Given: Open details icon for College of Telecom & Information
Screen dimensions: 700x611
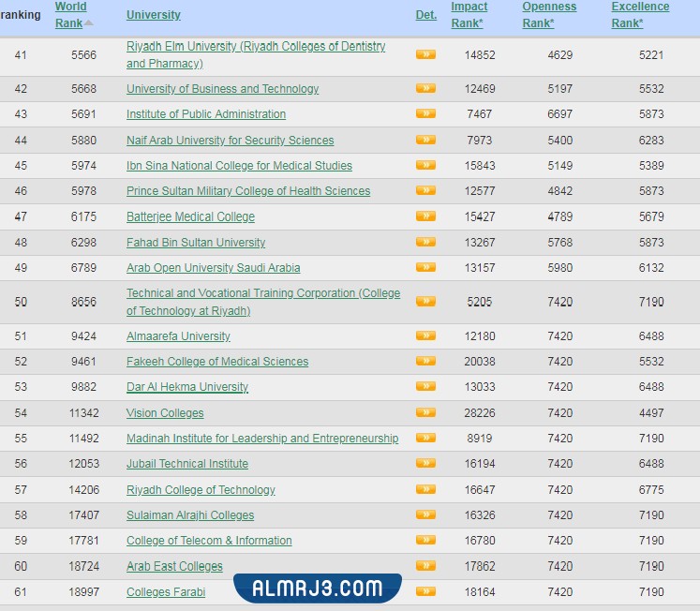Looking at the screenshot, I should [x=425, y=540].
